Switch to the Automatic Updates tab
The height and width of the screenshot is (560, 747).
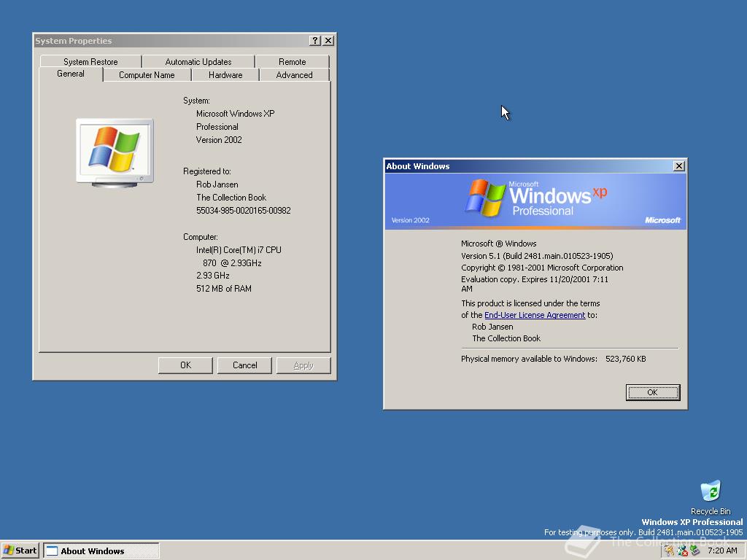198,62
